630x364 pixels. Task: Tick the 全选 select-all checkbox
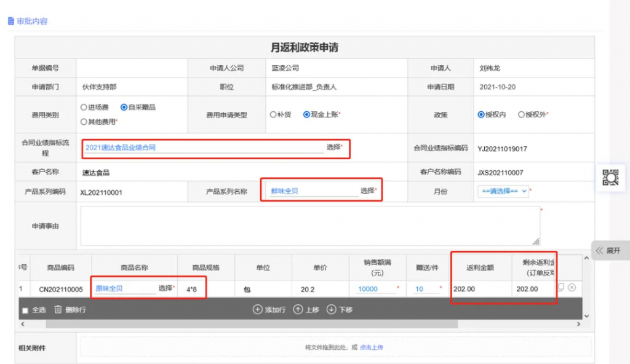[25, 311]
